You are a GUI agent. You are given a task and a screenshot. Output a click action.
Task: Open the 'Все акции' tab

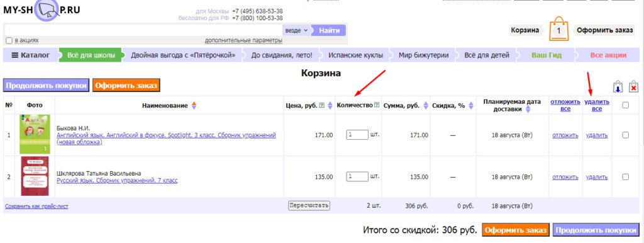pyautogui.click(x=608, y=55)
